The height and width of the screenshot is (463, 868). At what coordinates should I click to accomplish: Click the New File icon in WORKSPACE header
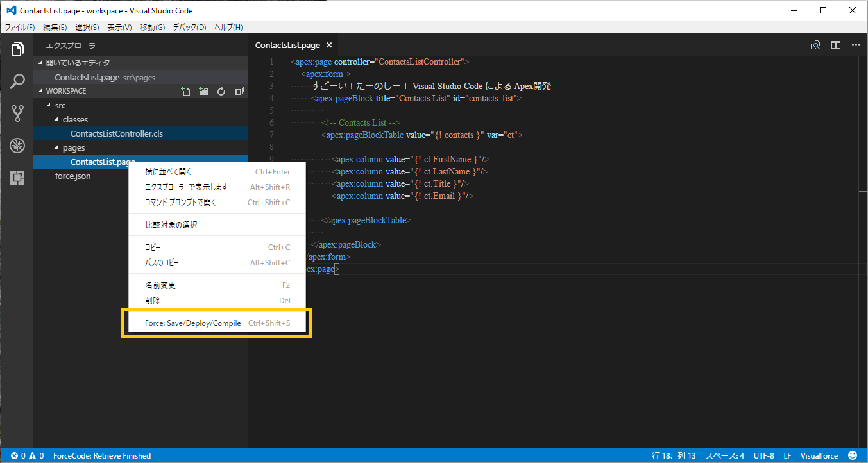pyautogui.click(x=185, y=91)
